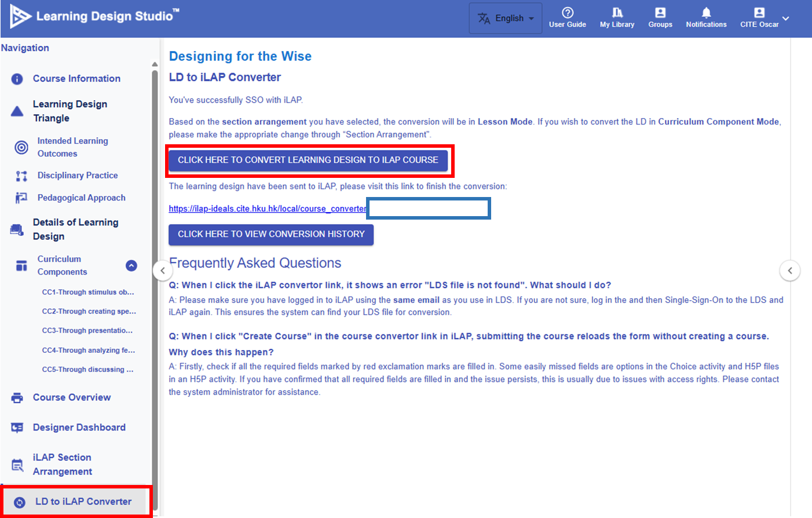
Task: Expand the right side panel arrow
Action: tap(789, 271)
